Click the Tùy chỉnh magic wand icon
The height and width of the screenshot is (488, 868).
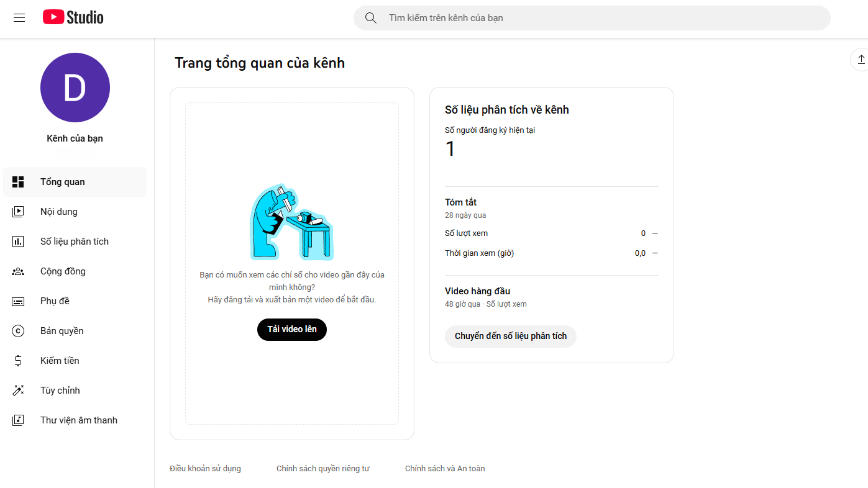(x=18, y=390)
